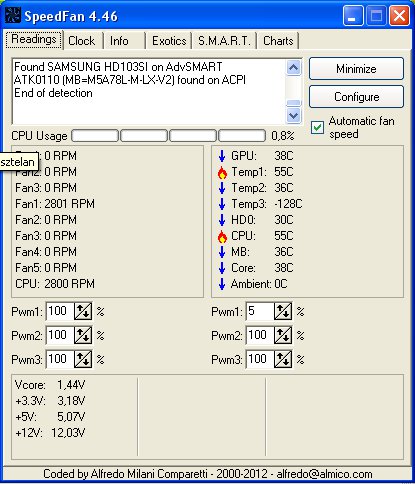Screen dimensions: 415x484
Task: Click the 'Vcore: 1,44V' voltage reading
Action: 50,385
